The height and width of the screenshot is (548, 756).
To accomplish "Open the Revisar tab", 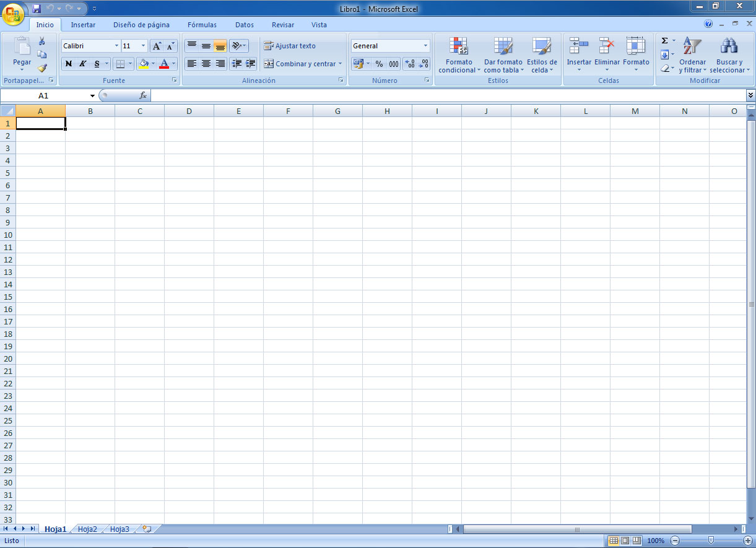I will [x=283, y=25].
